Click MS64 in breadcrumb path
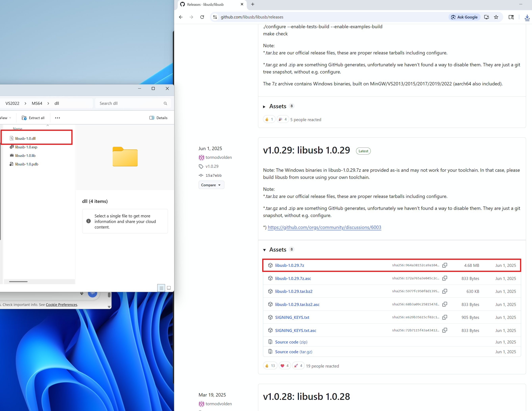Image resolution: width=532 pixels, height=411 pixels. [37, 103]
